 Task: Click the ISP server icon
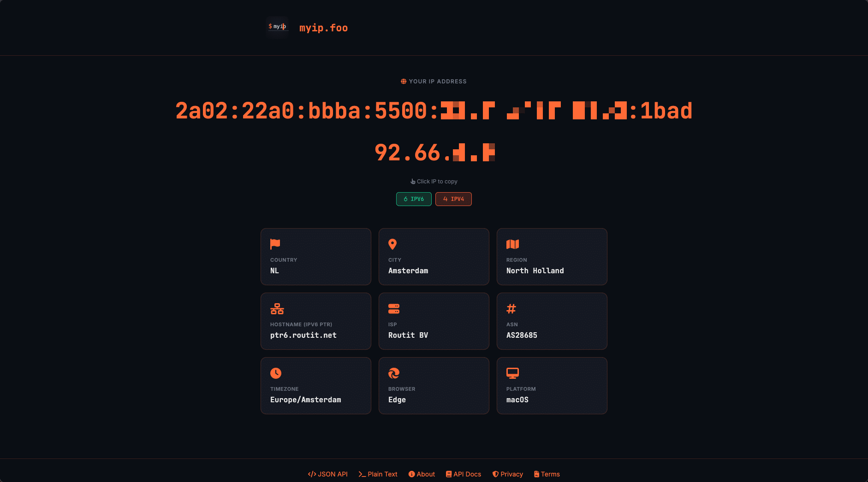click(x=394, y=309)
